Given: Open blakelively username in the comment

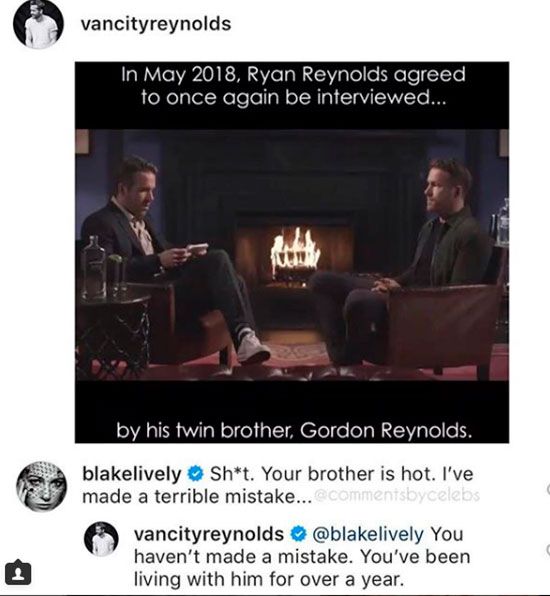Looking at the screenshot, I should point(132,474).
